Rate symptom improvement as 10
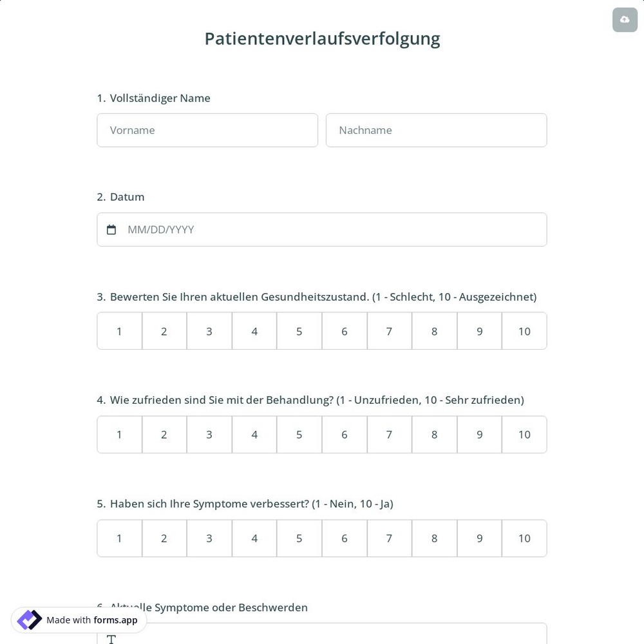This screenshot has width=644, height=644. pyautogui.click(x=524, y=538)
